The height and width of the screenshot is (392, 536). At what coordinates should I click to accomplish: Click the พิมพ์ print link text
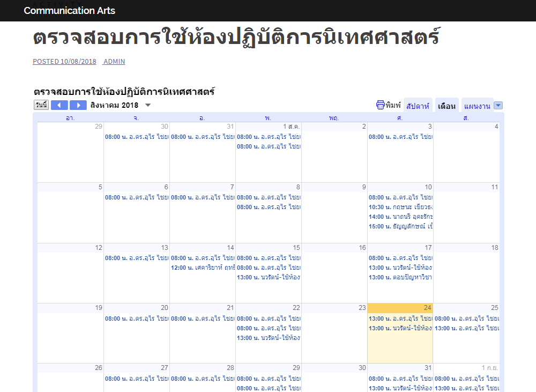pos(393,105)
